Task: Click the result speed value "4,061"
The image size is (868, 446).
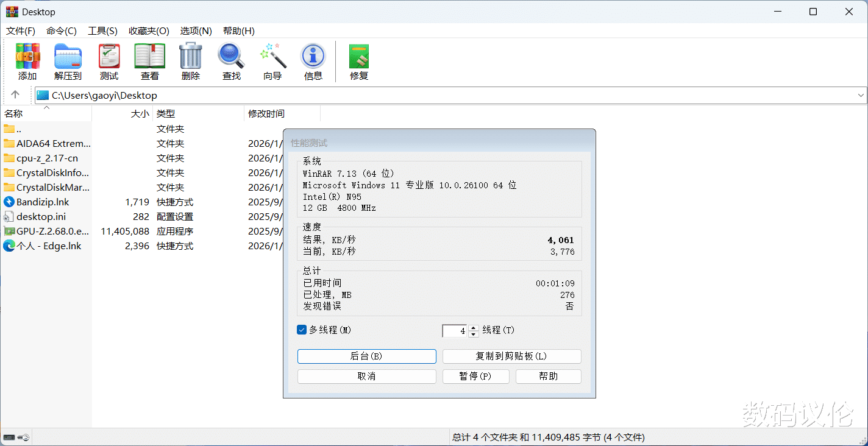Action: [561, 240]
